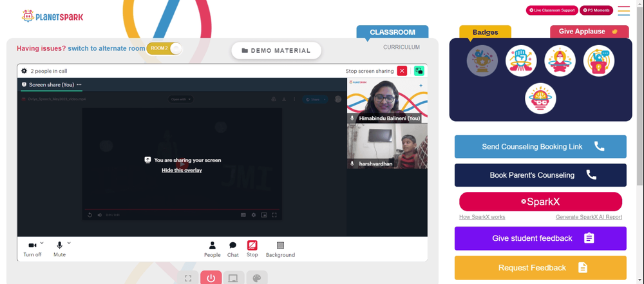Open the color palette button
The image size is (644, 284).
[x=257, y=278]
